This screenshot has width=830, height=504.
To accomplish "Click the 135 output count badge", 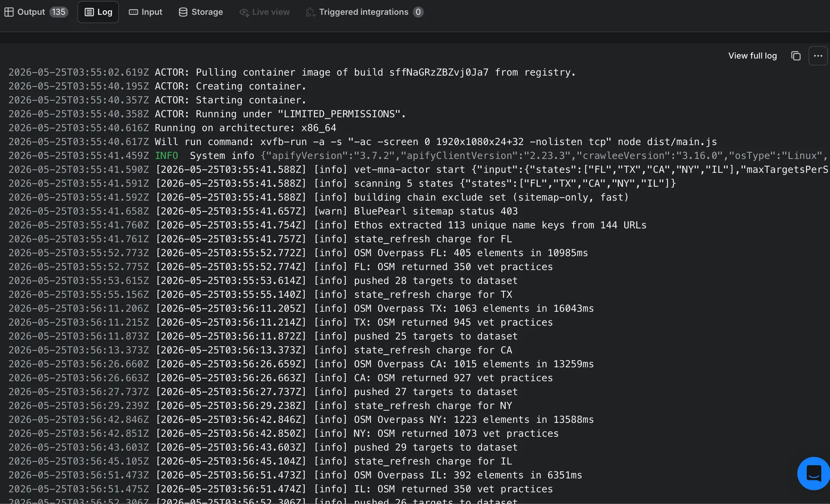I will [59, 12].
